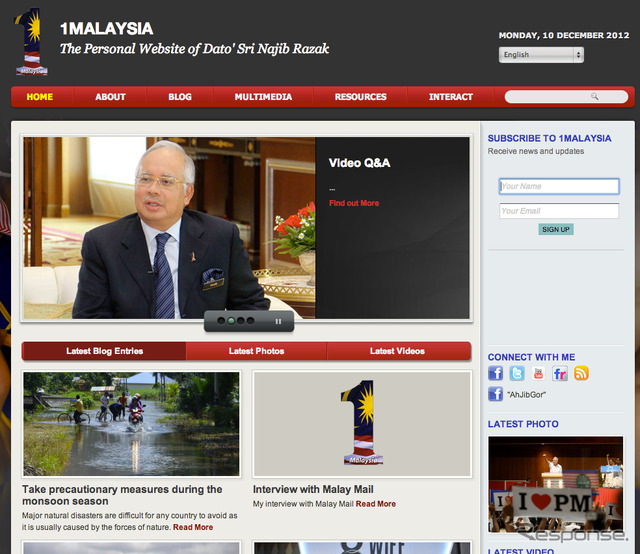Open the flooded road article thumbnail
This screenshot has height=554, width=640.
131,424
